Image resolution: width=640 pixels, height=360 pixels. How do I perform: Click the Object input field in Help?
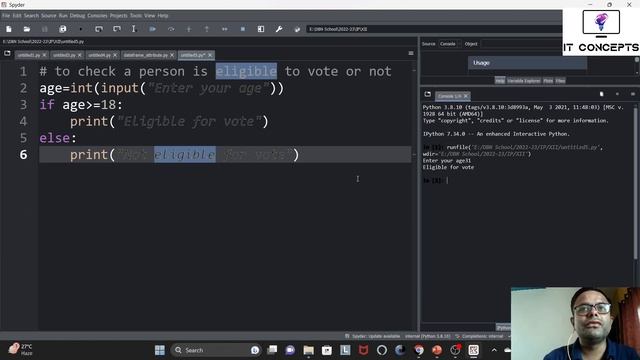521,44
